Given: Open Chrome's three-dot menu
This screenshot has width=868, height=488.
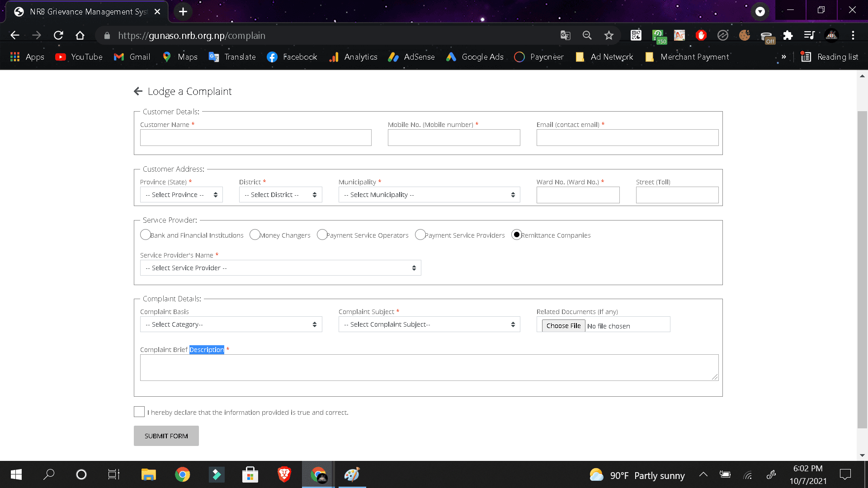Looking at the screenshot, I should pos(853,35).
